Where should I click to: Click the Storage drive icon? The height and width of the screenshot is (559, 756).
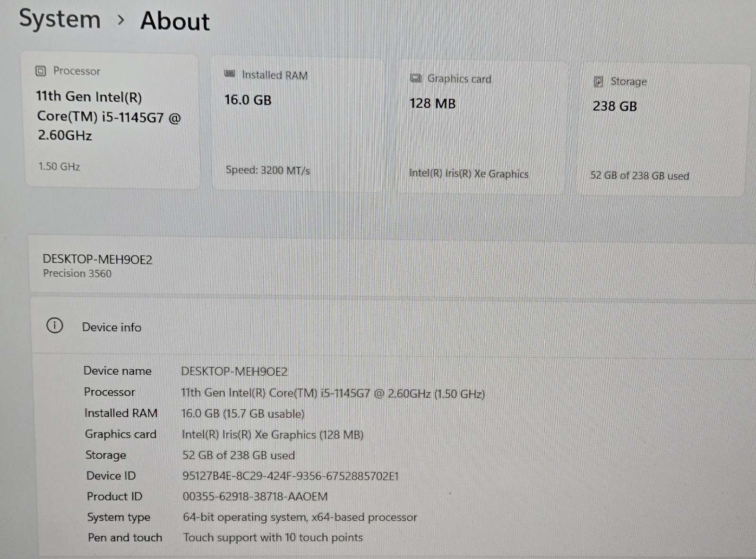point(598,82)
